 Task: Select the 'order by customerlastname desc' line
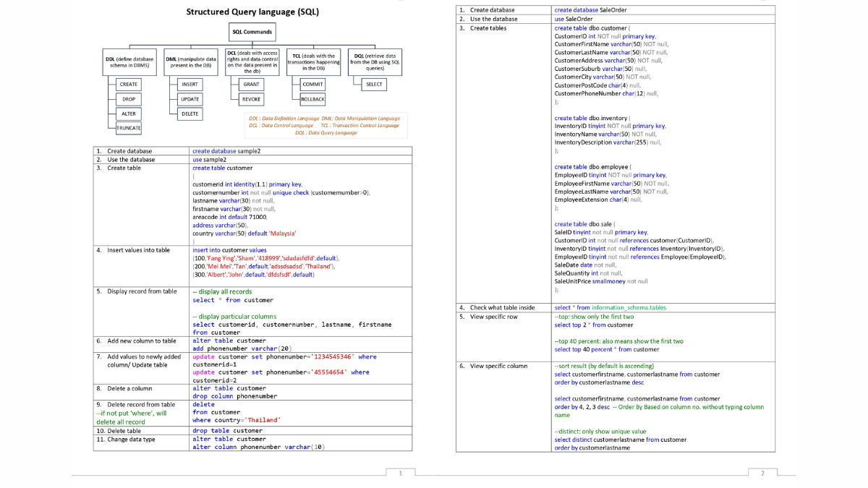click(x=599, y=382)
